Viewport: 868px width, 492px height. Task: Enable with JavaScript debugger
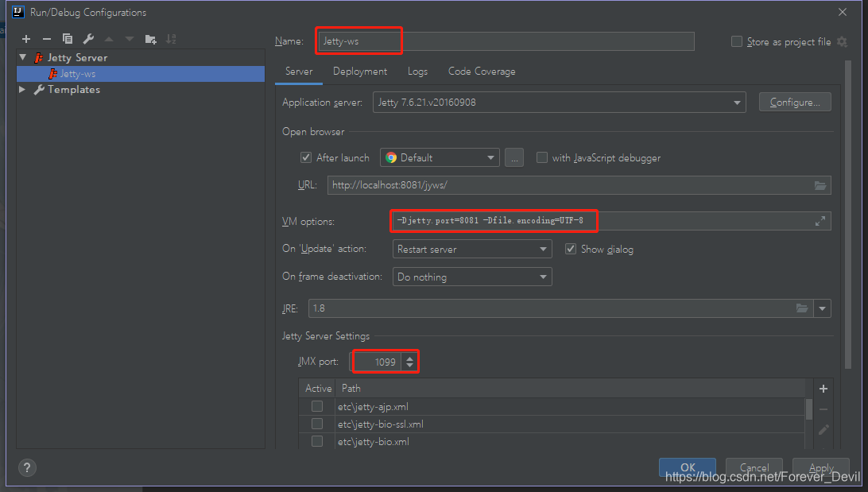tap(542, 157)
